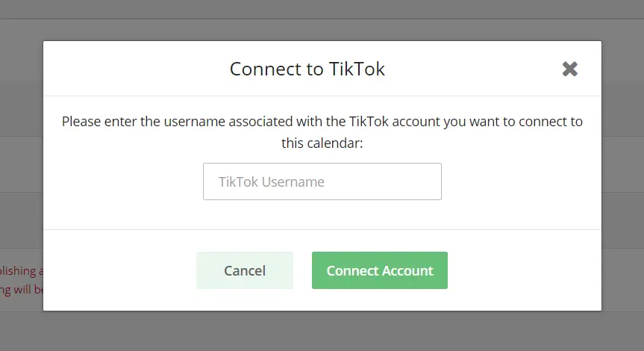Click the red text behind the dialog
This screenshot has width=644, height=351.
(21, 280)
